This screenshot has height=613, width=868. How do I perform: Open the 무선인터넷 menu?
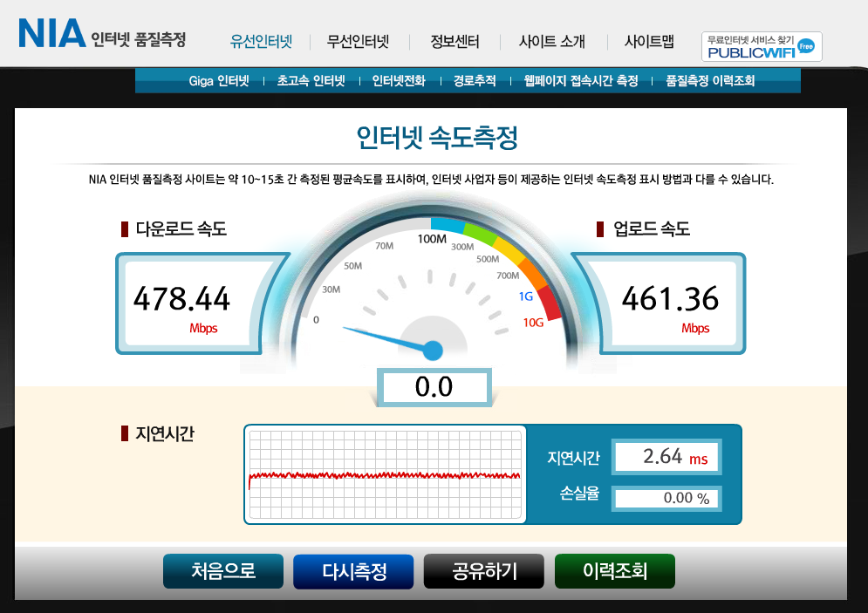(x=359, y=42)
